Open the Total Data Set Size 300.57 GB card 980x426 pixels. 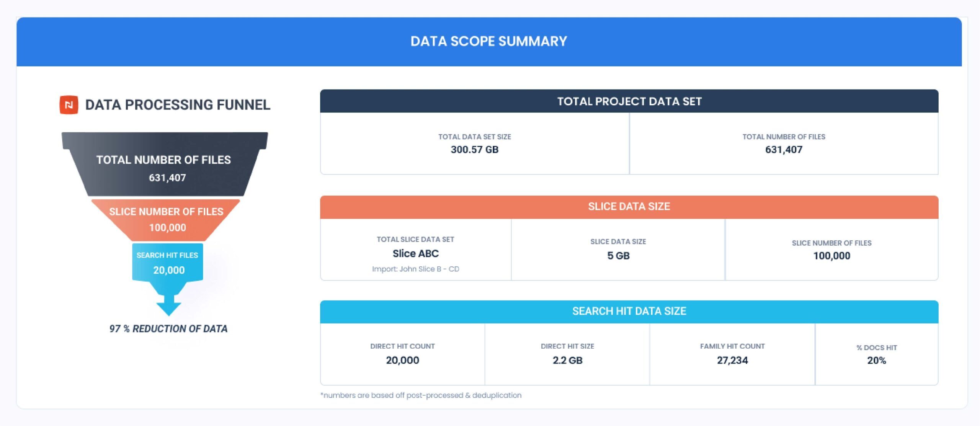coord(475,144)
